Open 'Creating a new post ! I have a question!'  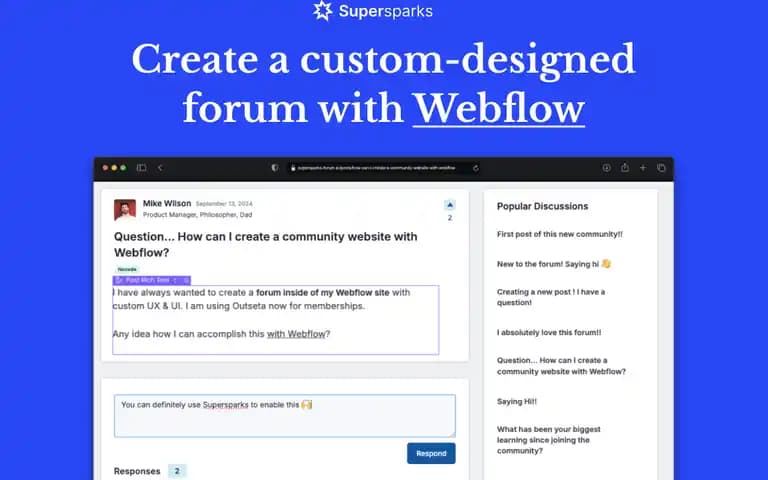[551, 297]
